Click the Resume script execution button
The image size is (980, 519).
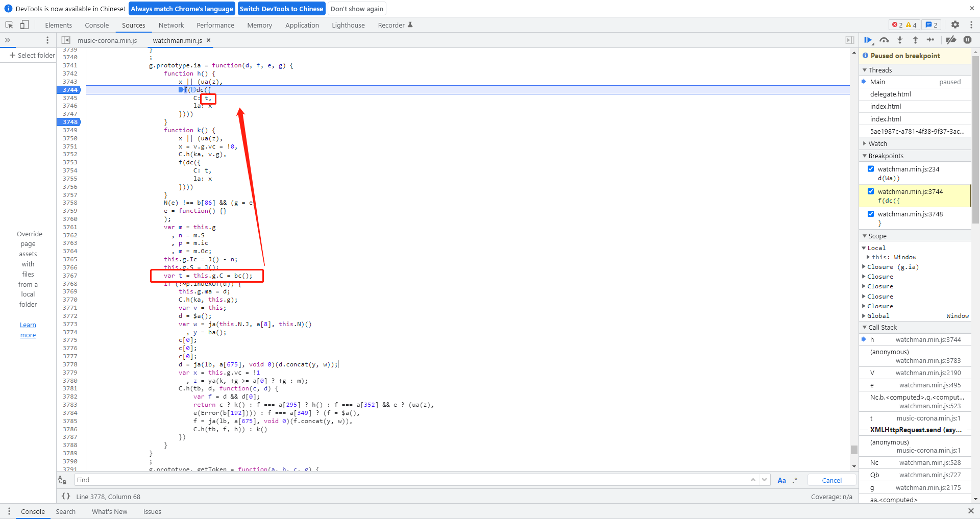[868, 40]
